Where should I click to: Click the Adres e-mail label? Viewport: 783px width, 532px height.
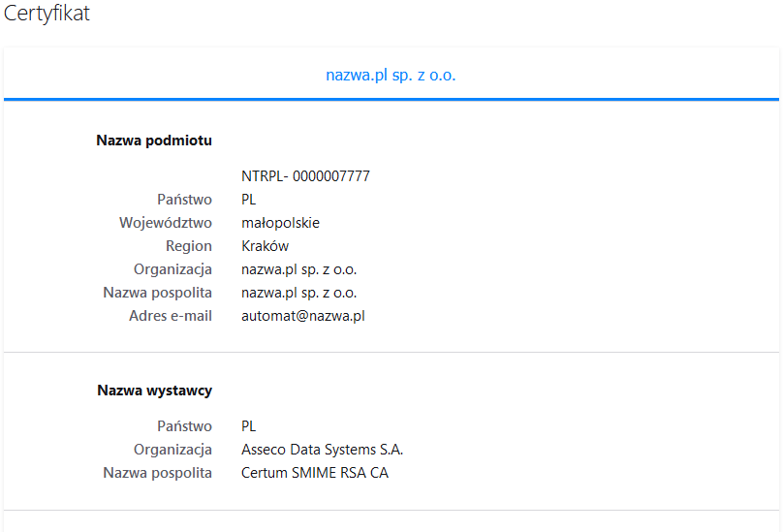(x=171, y=316)
